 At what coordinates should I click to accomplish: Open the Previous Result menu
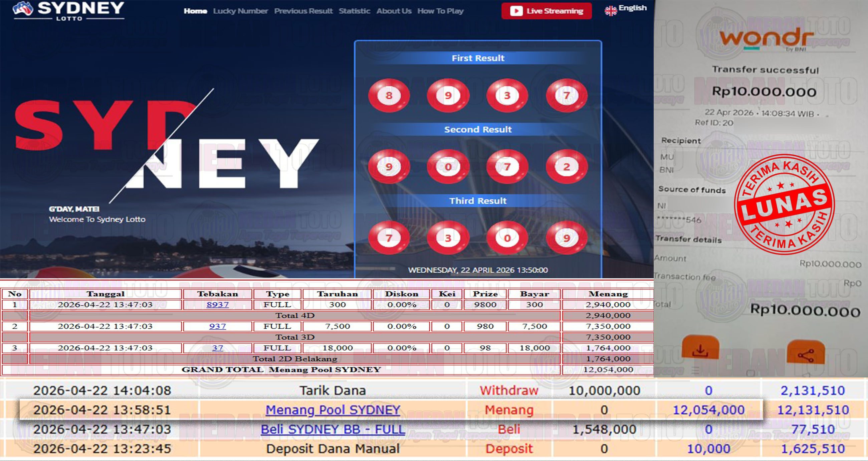pyautogui.click(x=303, y=11)
